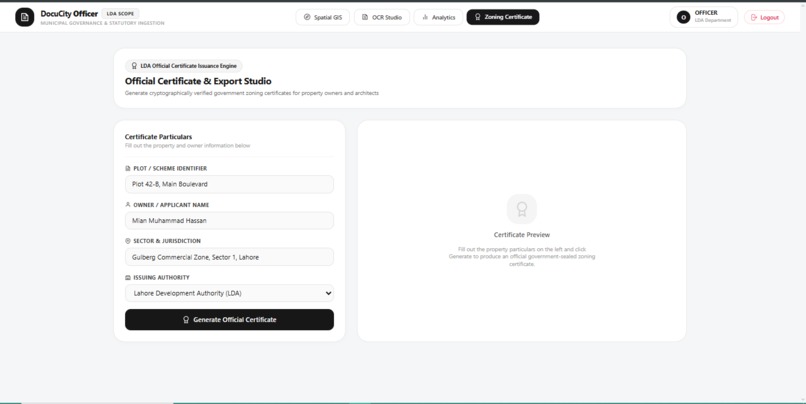
Task: Select the Zoning Certificate tab
Action: [x=503, y=17]
